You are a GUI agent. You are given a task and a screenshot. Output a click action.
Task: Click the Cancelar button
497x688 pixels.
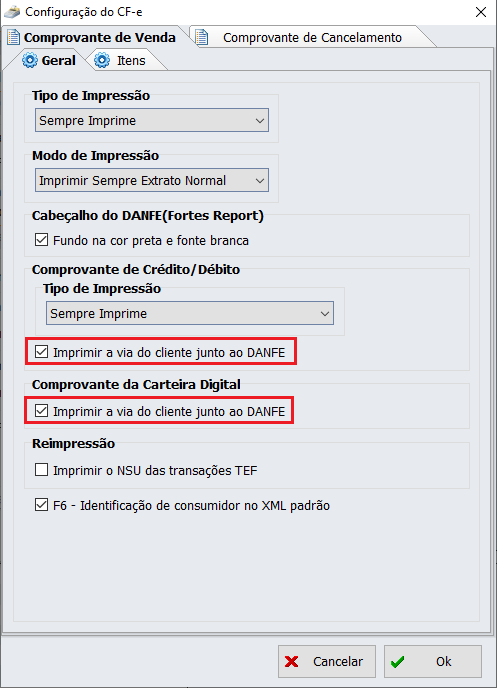click(x=327, y=661)
